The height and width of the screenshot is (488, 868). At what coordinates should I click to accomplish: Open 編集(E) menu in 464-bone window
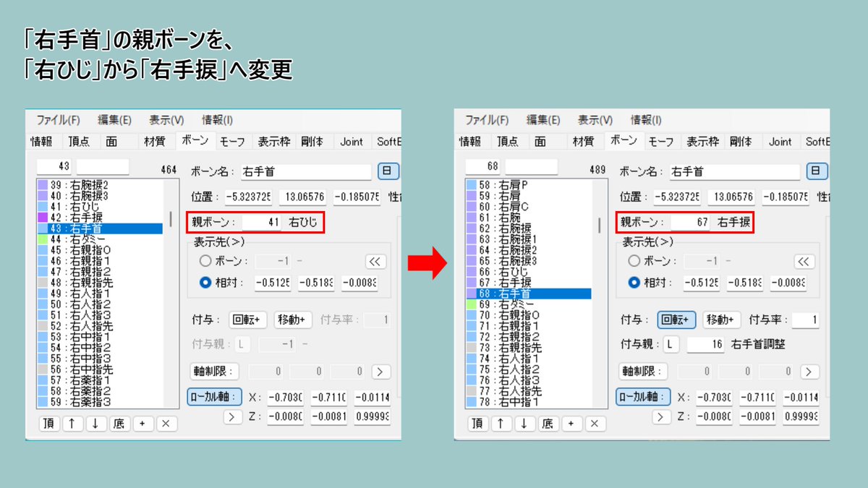click(x=114, y=120)
